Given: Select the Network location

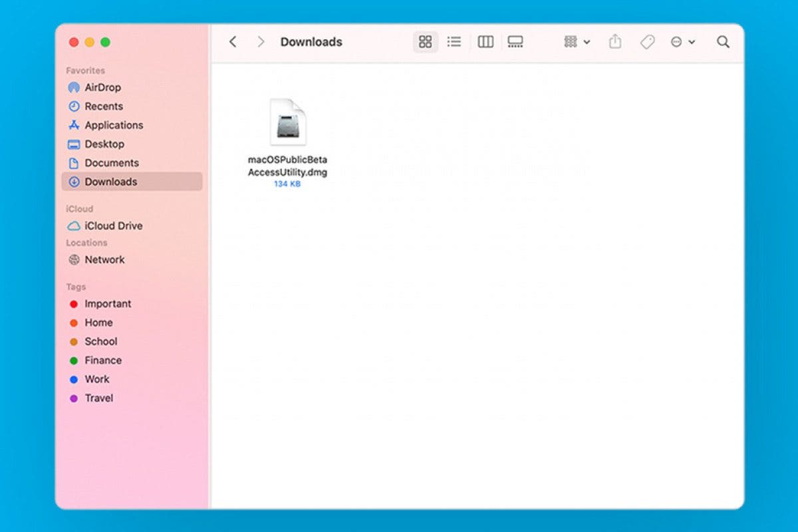Looking at the screenshot, I should [x=104, y=259].
